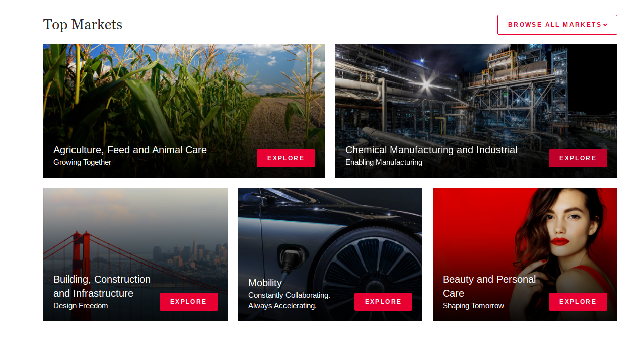Click the chevron in Browse All Markets button
This screenshot has width=644, height=348.
coord(605,25)
